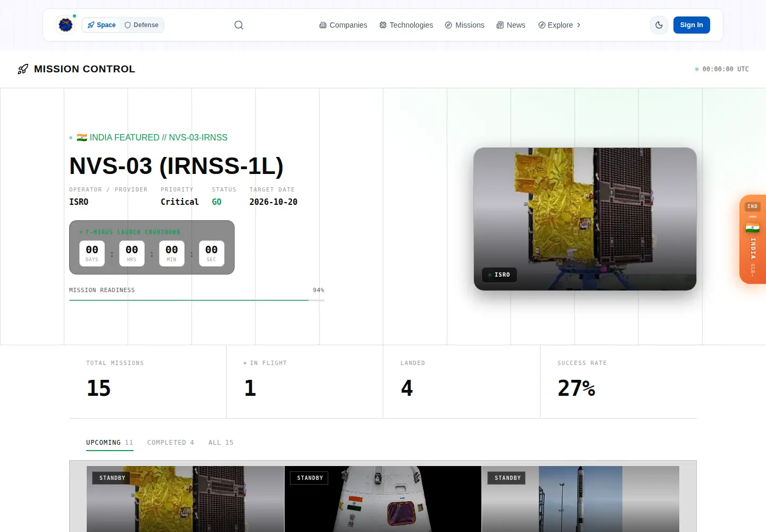The image size is (766, 532).
Task: Go to the Missions page
Action: 464,25
